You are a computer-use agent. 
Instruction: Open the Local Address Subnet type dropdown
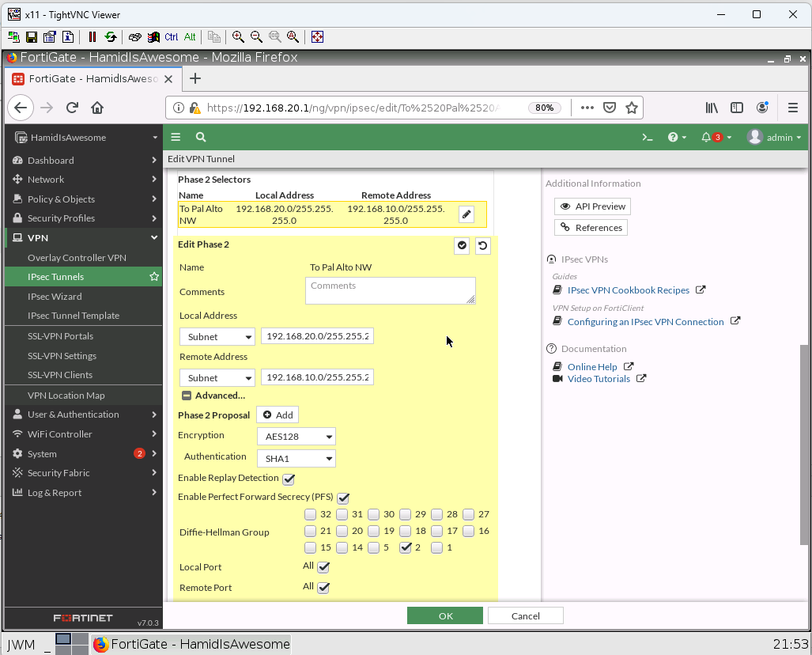tap(217, 337)
